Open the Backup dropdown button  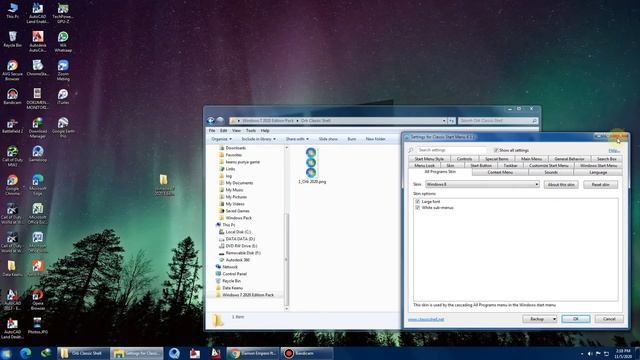pos(540,319)
